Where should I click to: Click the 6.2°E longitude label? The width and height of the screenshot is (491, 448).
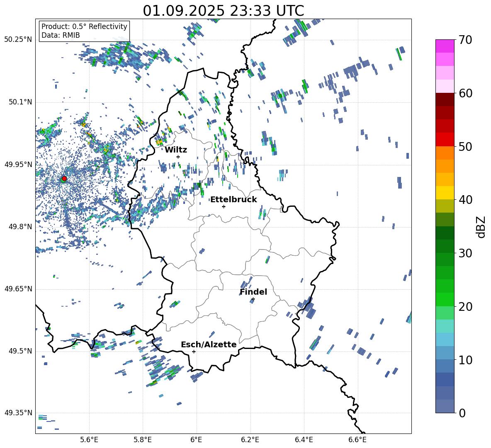click(250, 440)
